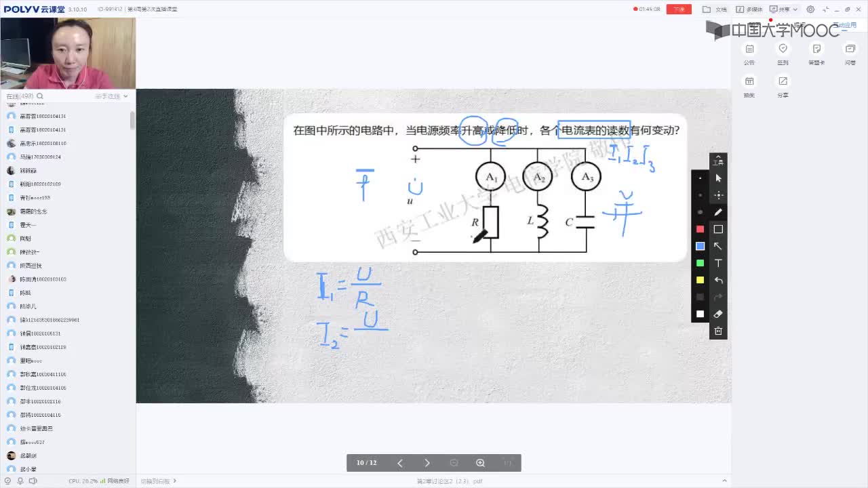Choose the laser pointer tool
The height and width of the screenshot is (488, 868).
718,195
